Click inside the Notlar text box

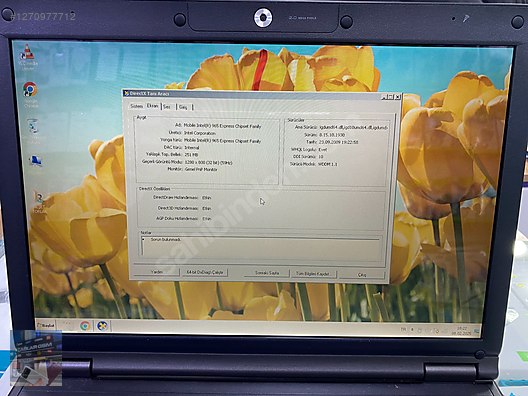(262, 247)
